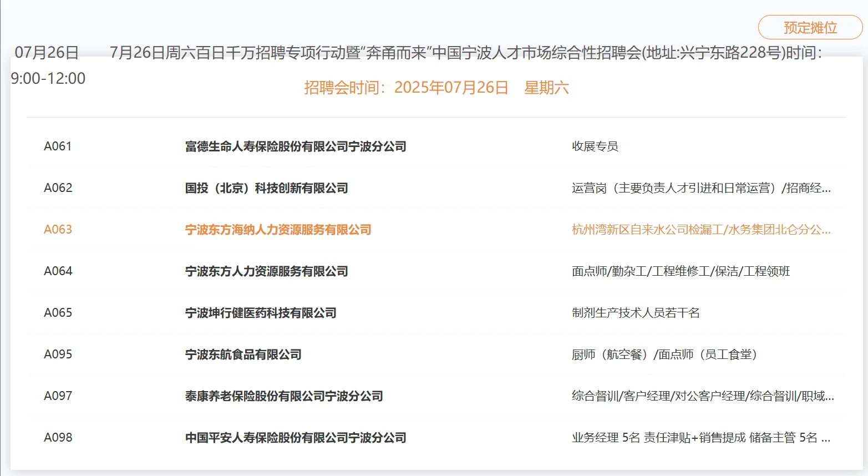Open 宁波东方人力资源服务有限公司 entry
The image size is (868, 476).
(x=267, y=271)
